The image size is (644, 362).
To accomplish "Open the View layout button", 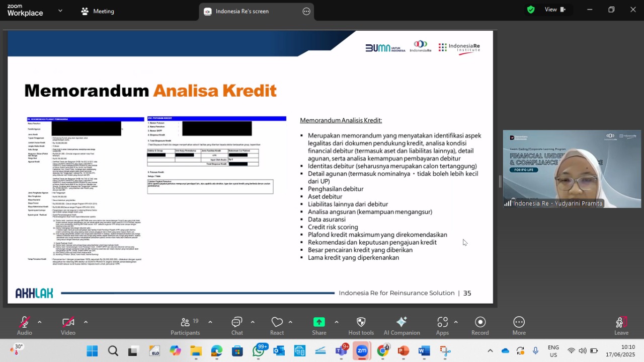I will pos(555,10).
